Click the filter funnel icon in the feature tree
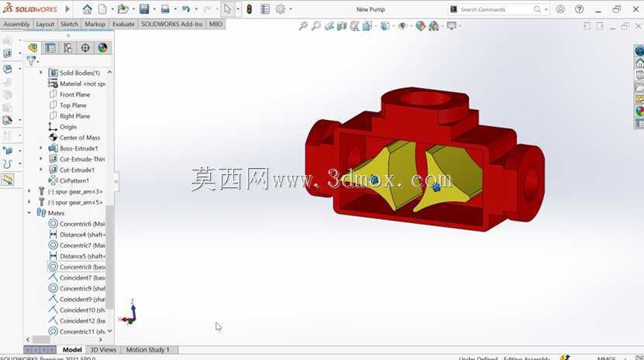Image resolution: width=644 pixels, height=360 pixels. click(x=31, y=61)
